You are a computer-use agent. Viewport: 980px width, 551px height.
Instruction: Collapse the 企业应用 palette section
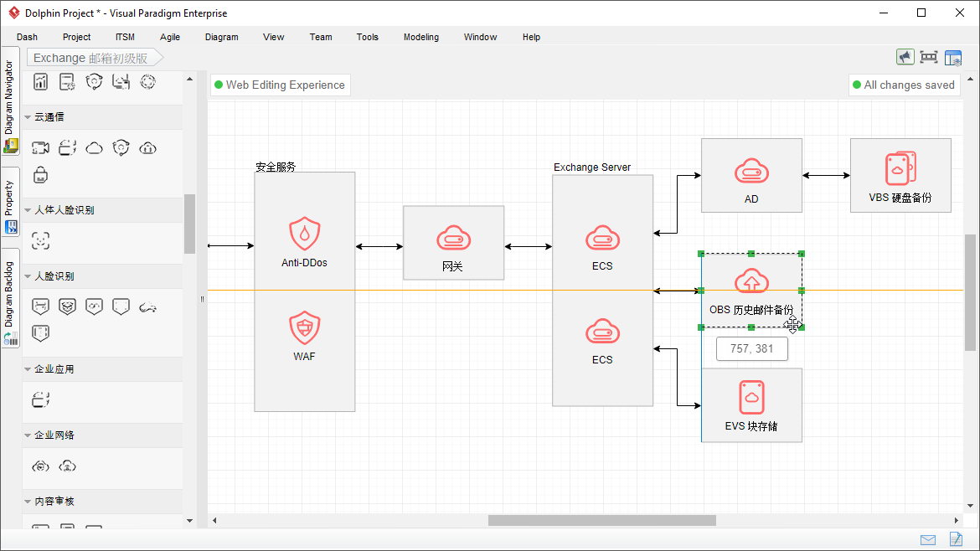[x=28, y=369]
